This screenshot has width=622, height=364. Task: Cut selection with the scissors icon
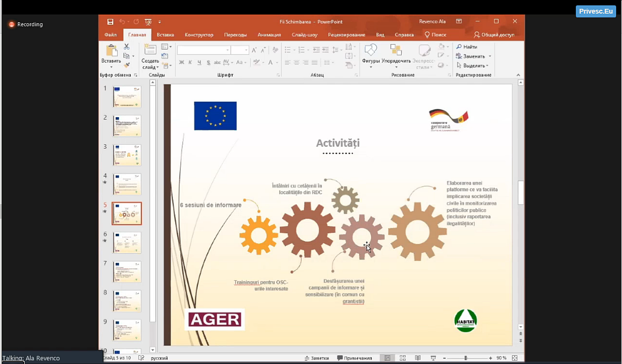pyautogui.click(x=126, y=47)
